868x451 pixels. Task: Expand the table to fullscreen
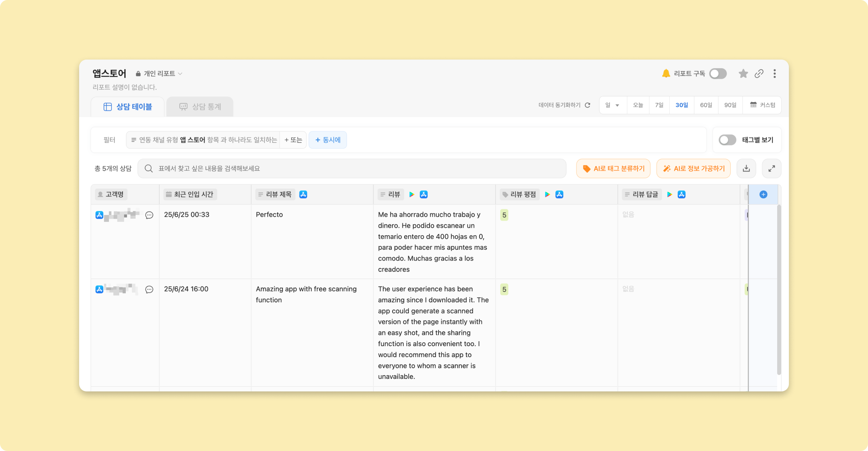[771, 169]
